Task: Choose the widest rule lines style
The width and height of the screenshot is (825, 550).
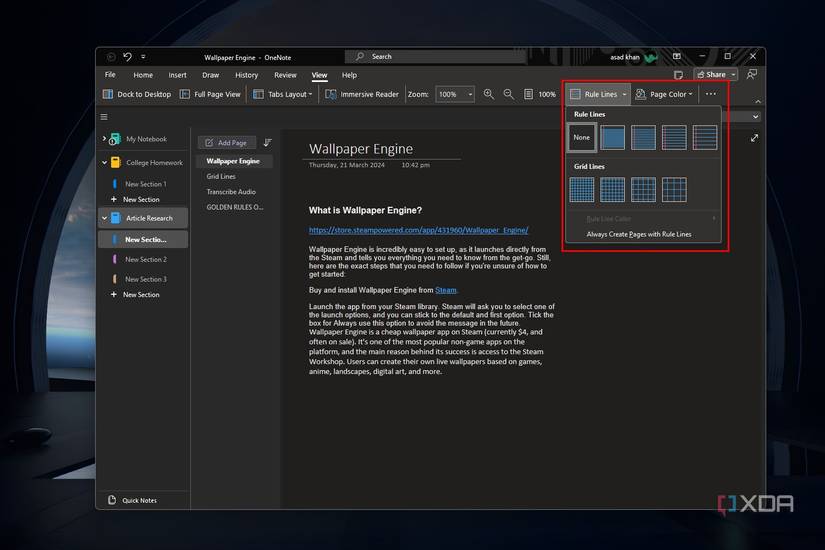Action: coord(705,137)
